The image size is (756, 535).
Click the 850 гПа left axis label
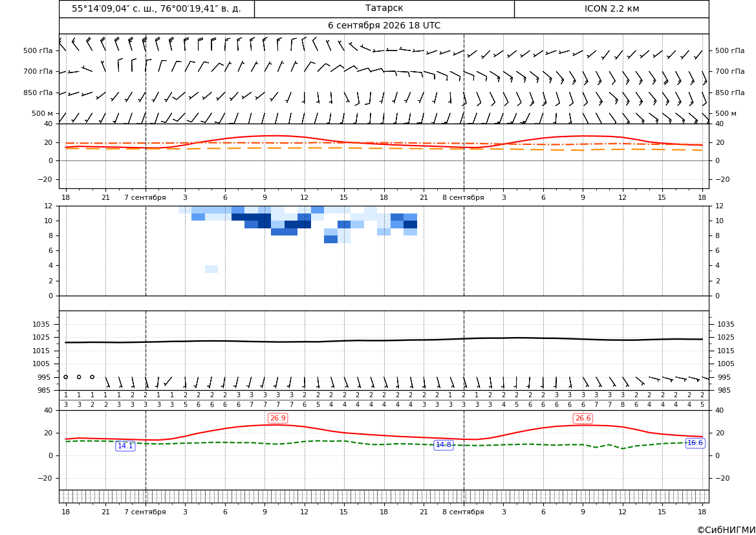(x=38, y=93)
